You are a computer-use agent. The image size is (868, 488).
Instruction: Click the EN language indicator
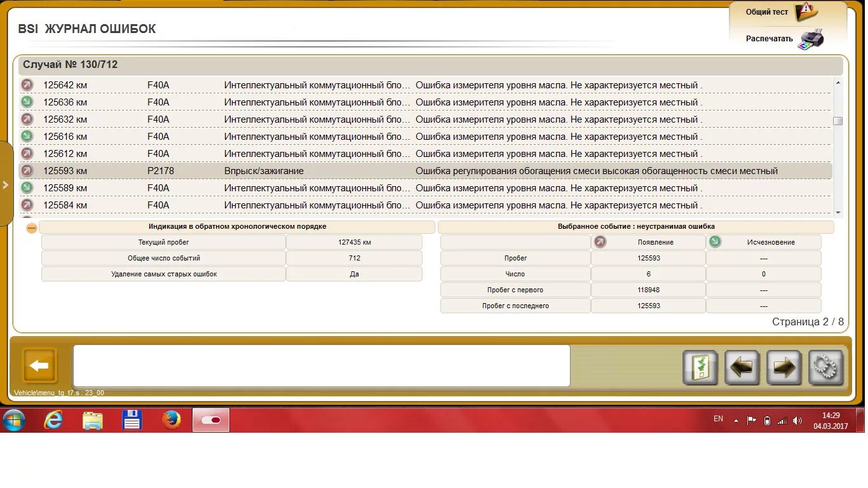(x=718, y=419)
